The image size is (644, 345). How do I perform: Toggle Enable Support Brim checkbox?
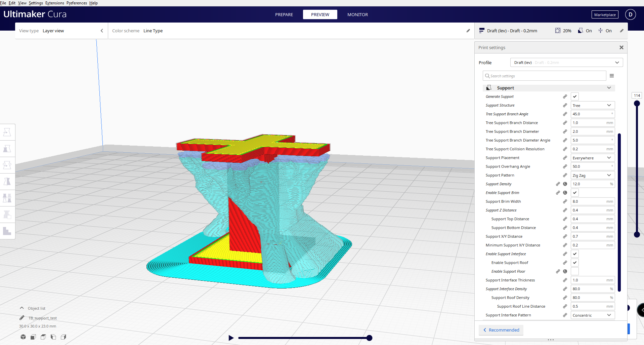coord(575,193)
